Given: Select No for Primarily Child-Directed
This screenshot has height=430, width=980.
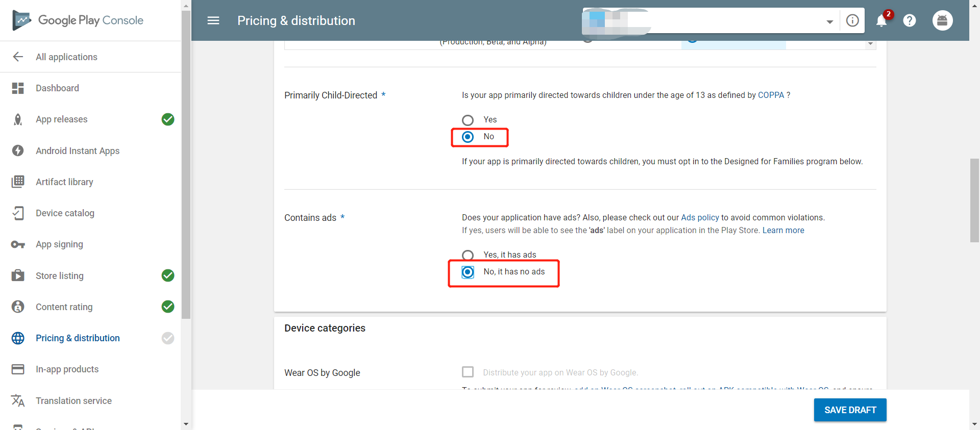Looking at the screenshot, I should 468,137.
